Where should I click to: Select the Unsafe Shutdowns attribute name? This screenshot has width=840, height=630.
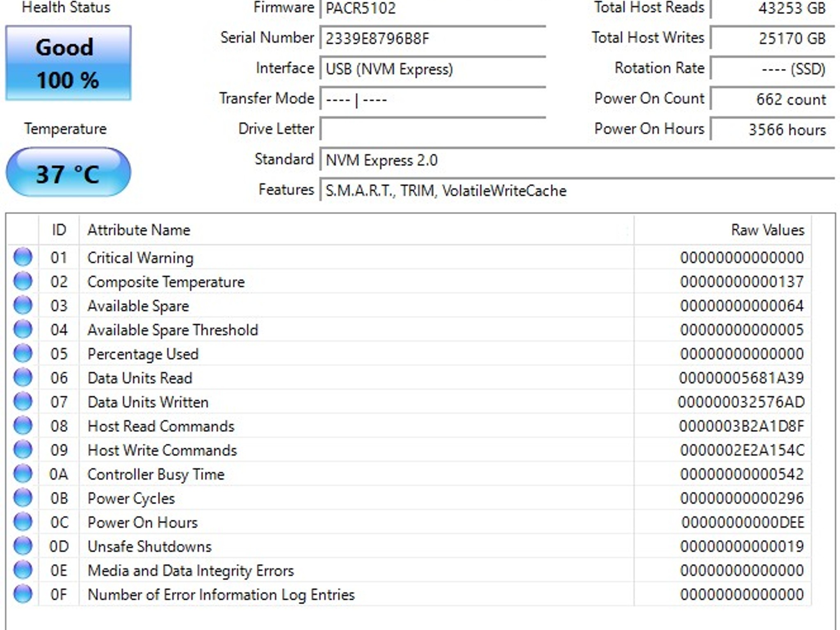click(x=150, y=546)
